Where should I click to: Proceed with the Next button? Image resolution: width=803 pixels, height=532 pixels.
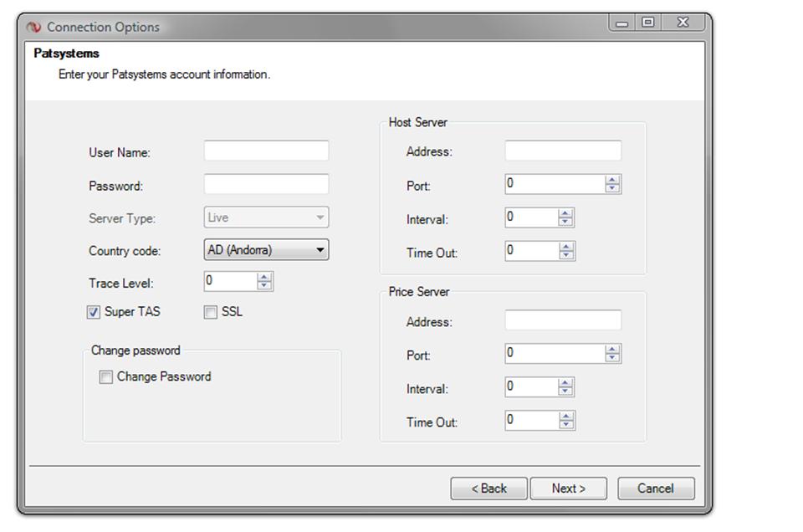coord(569,489)
